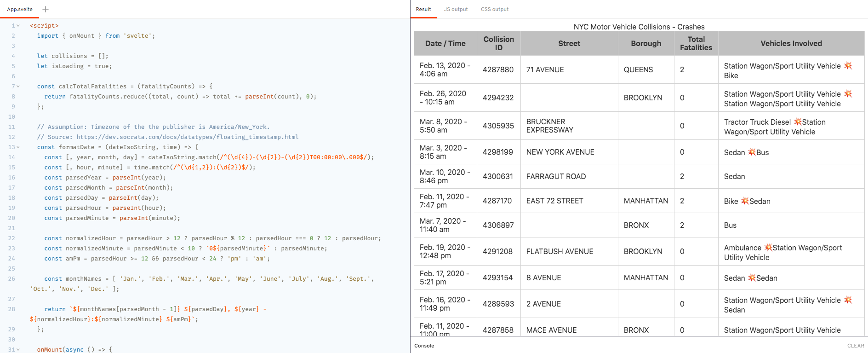Click the collision emoji after Tractor Truck Diesel
Viewport: 868px width, 353px height.
point(798,122)
